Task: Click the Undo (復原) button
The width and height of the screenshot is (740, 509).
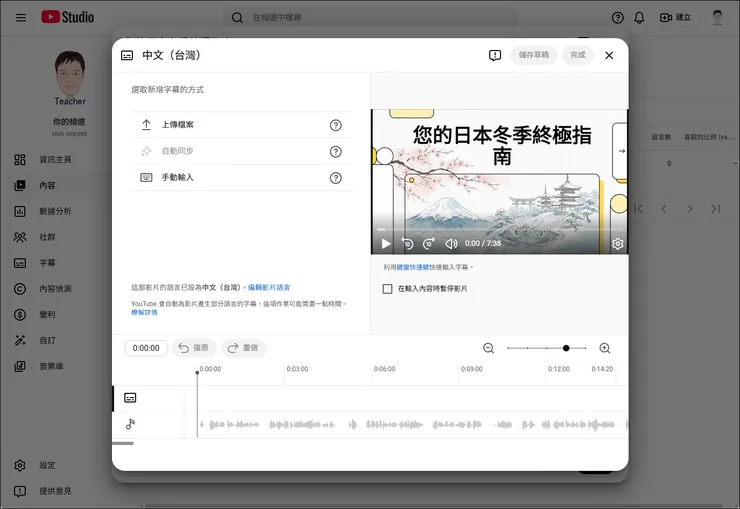Action: 194,348
